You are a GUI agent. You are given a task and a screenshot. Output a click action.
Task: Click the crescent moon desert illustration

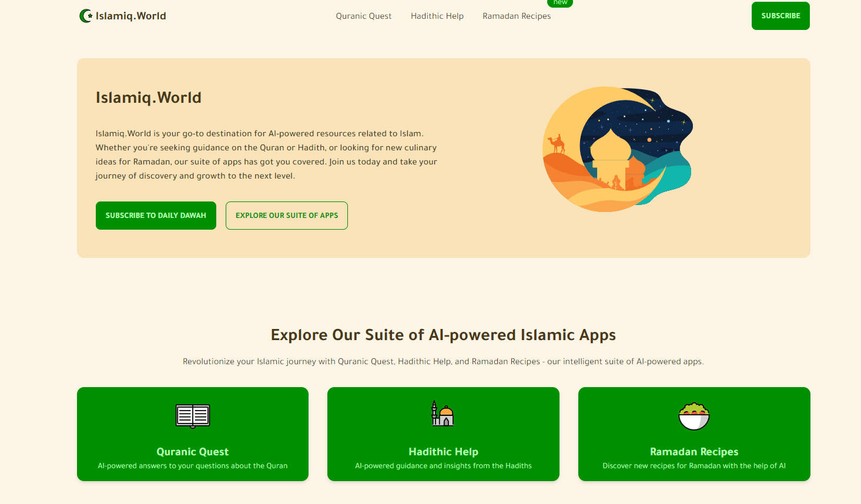[x=617, y=149]
